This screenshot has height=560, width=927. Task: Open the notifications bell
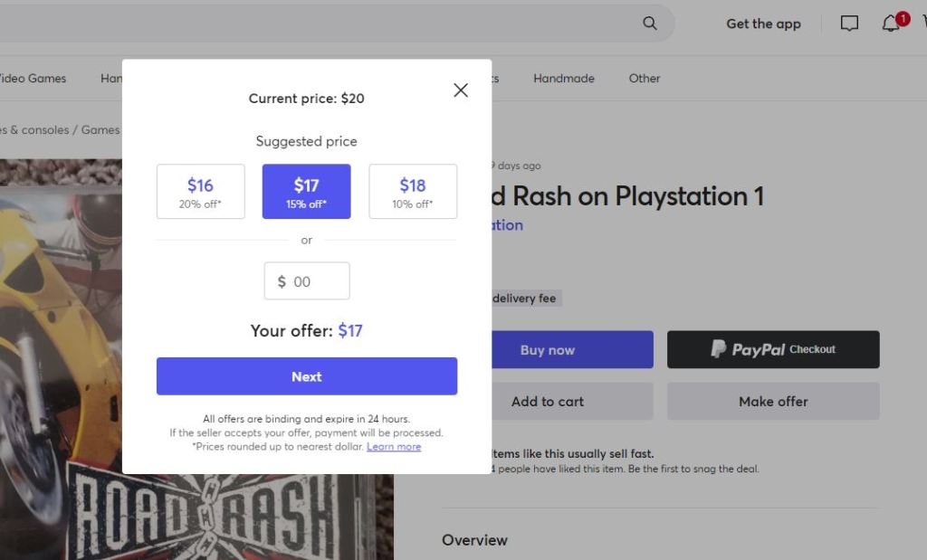(x=891, y=24)
